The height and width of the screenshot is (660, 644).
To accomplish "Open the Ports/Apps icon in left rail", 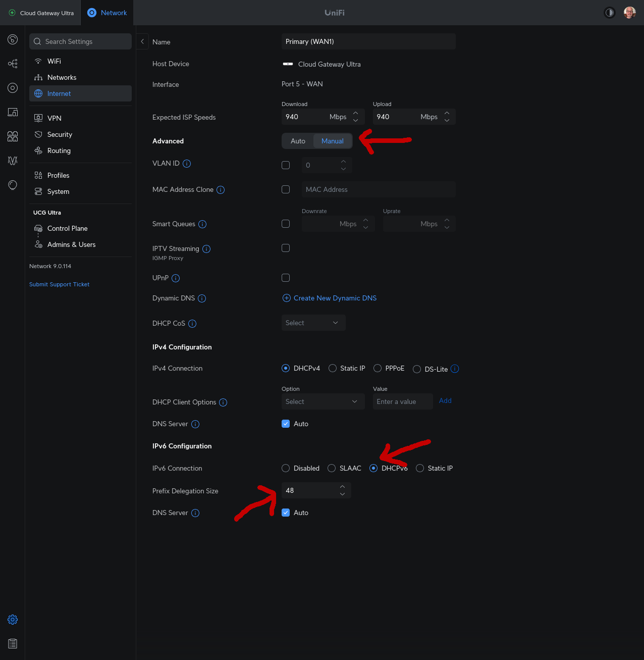I will coord(13,136).
